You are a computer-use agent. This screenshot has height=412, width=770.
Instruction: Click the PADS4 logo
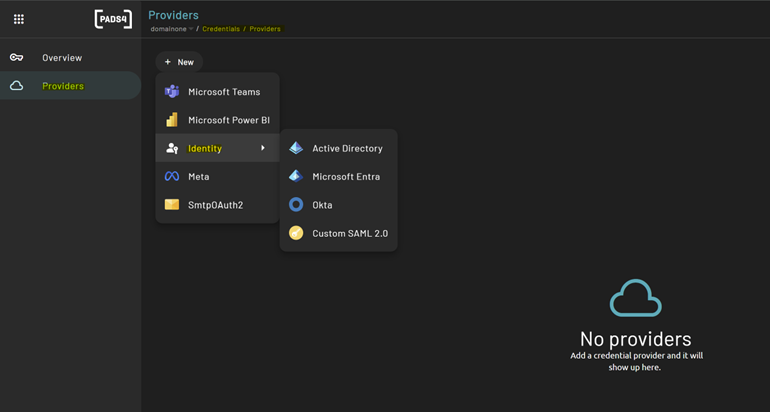click(113, 19)
